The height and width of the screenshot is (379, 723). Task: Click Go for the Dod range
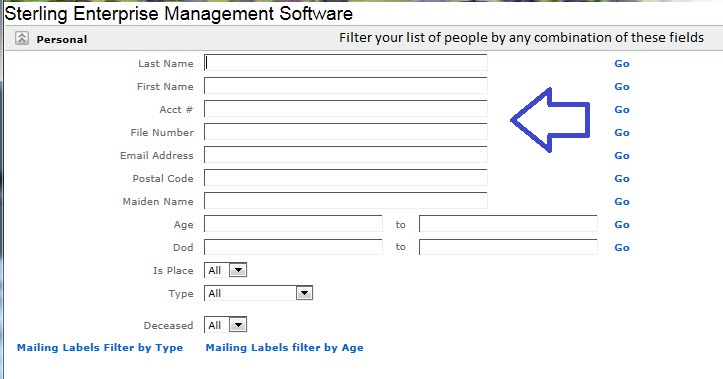point(622,248)
